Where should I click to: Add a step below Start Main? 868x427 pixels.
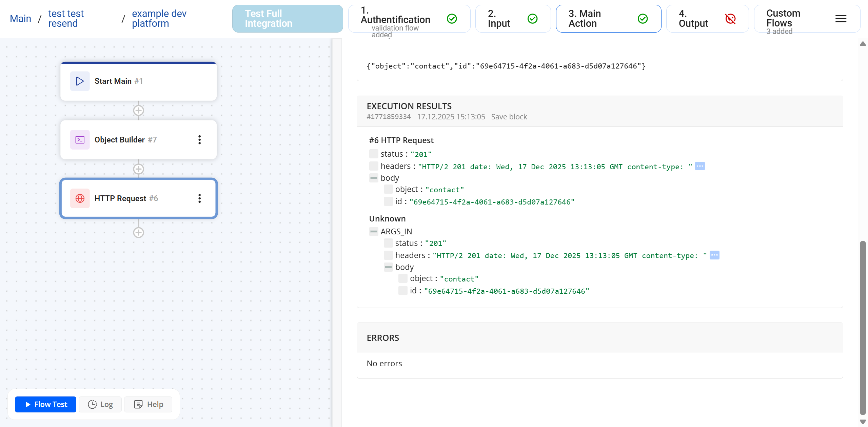[x=138, y=111]
